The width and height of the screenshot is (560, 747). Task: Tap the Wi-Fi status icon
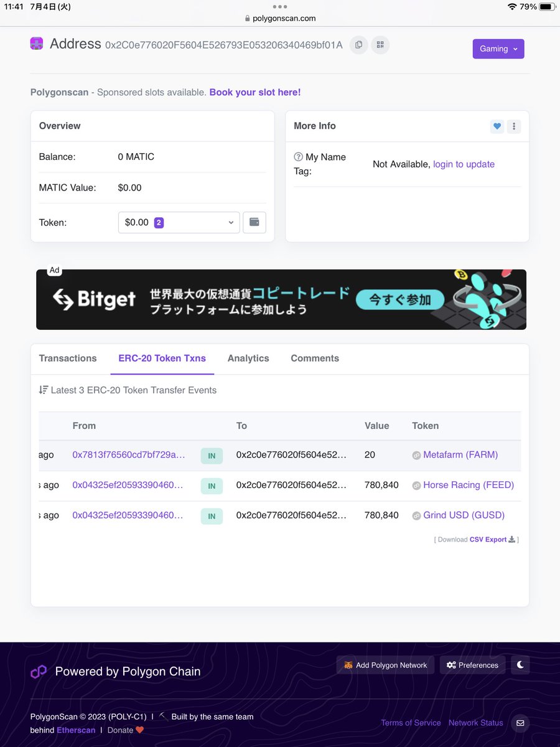point(512,6)
